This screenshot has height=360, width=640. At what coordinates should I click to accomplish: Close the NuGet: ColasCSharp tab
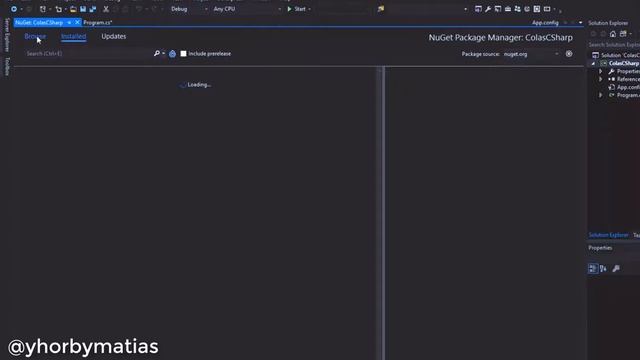coord(77,22)
